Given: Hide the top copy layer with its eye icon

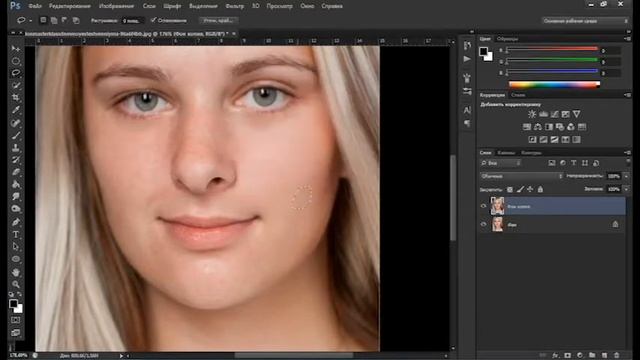Looking at the screenshot, I should click(x=483, y=206).
